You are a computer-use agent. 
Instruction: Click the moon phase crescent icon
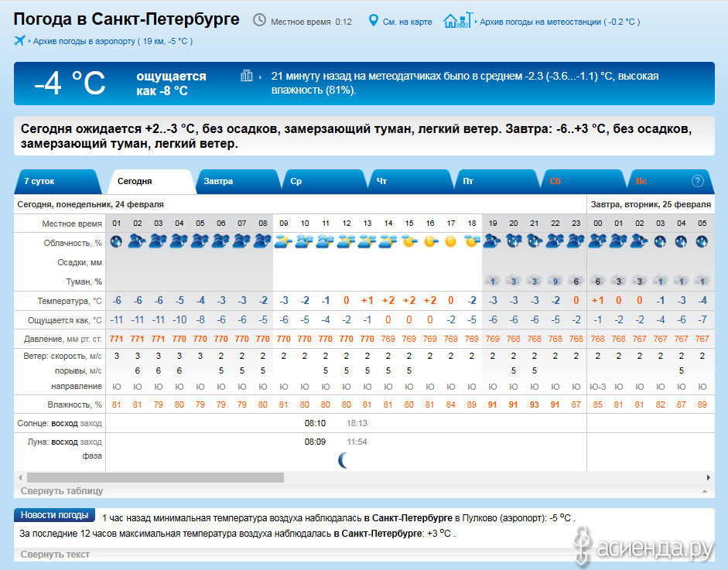(x=343, y=460)
